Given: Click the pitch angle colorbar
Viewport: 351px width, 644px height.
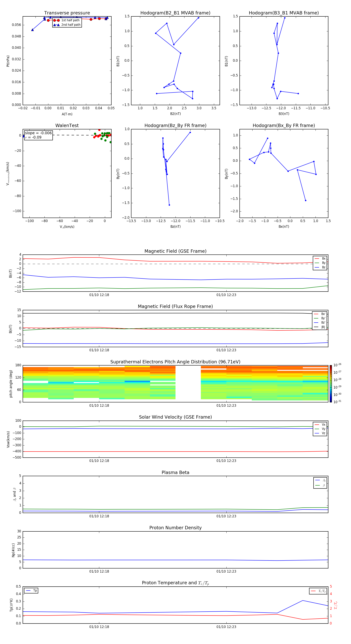Looking at the screenshot, I should (331, 384).
